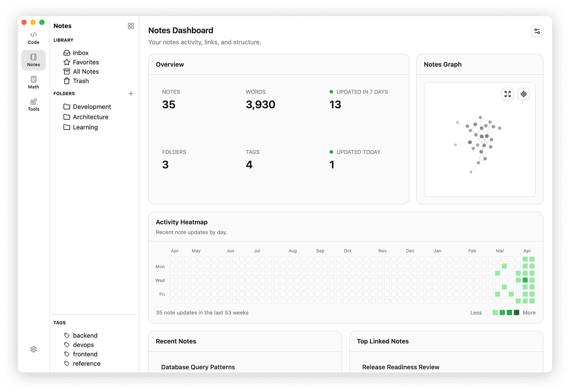Image resolution: width=570 pixels, height=392 pixels.
Task: Expand the Notes Graph to fullscreen
Action: coord(508,94)
